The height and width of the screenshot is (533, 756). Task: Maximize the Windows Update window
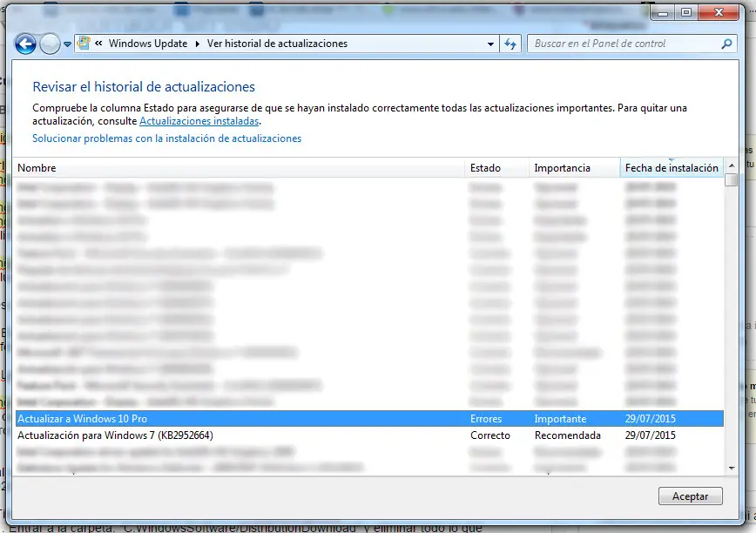click(686, 12)
